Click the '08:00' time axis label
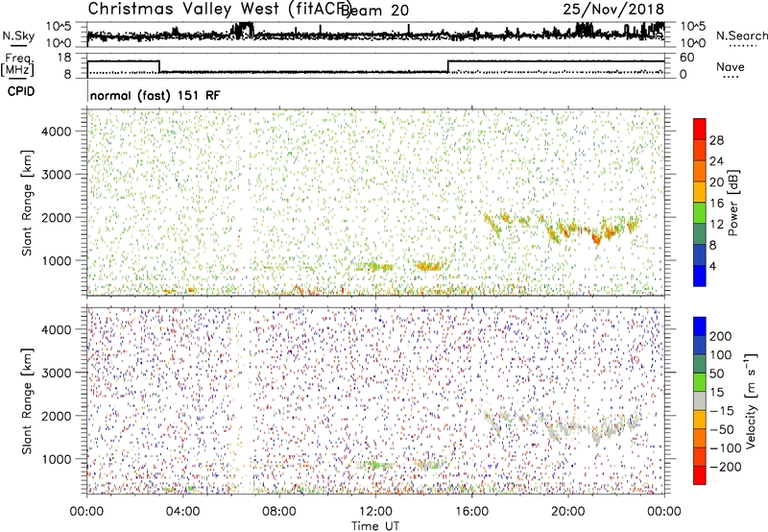The width and height of the screenshot is (768, 532). pyautogui.click(x=278, y=512)
